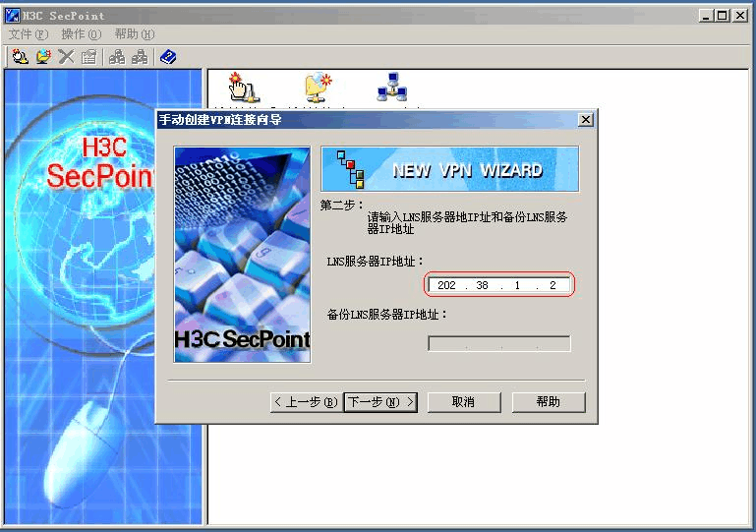Click the delete X toolbar icon
The image size is (756, 532).
(66, 57)
